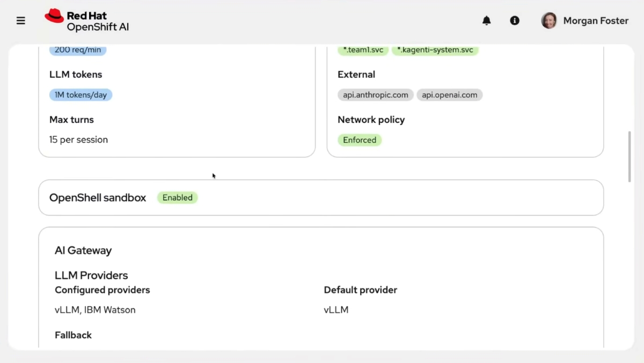Click the Enforced network policy badge

click(360, 140)
